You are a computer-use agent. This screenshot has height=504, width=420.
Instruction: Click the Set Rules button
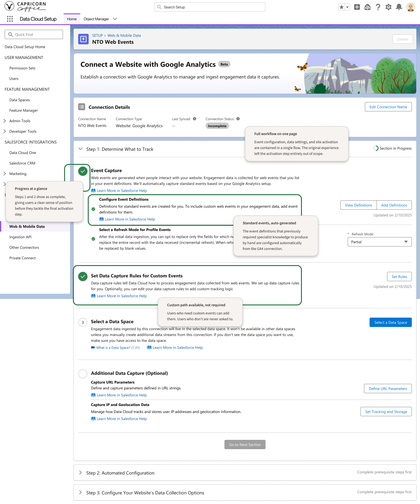(x=399, y=276)
